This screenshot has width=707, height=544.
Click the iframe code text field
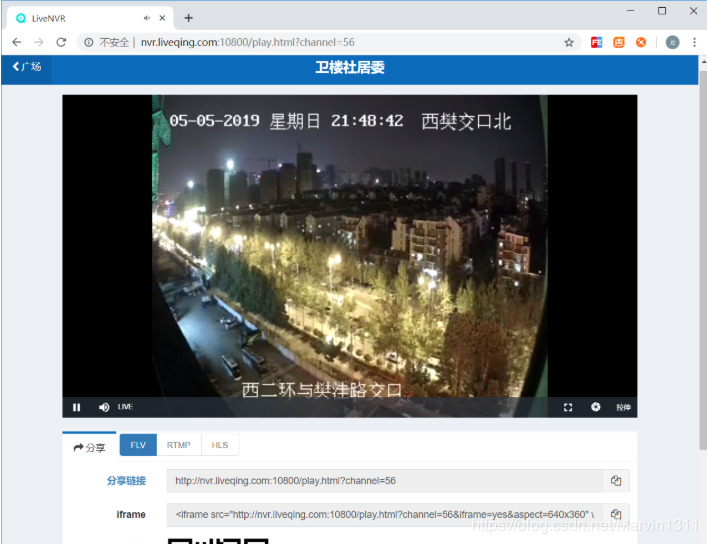(385, 515)
